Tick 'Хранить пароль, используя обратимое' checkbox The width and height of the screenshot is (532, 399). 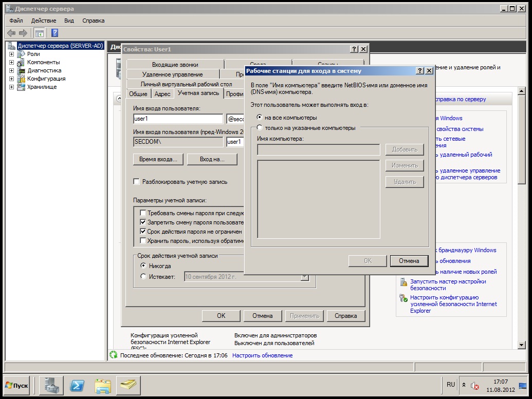tap(143, 241)
